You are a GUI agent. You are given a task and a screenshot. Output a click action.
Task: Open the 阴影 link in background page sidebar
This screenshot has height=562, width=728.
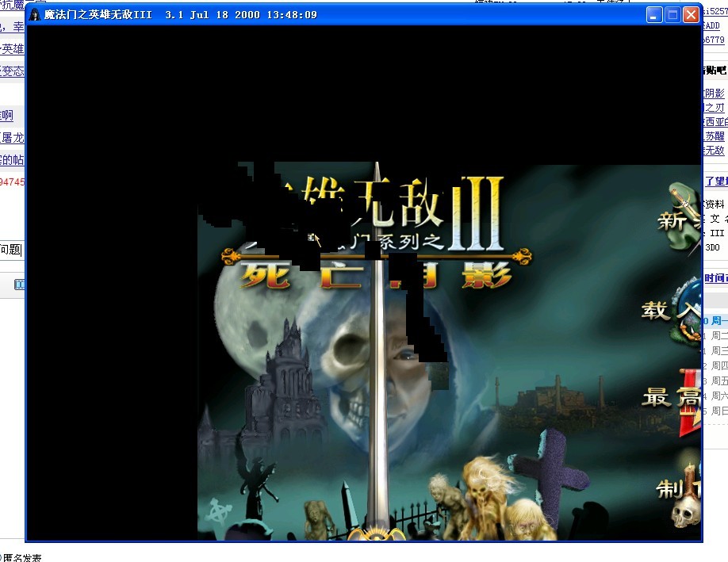(x=715, y=94)
